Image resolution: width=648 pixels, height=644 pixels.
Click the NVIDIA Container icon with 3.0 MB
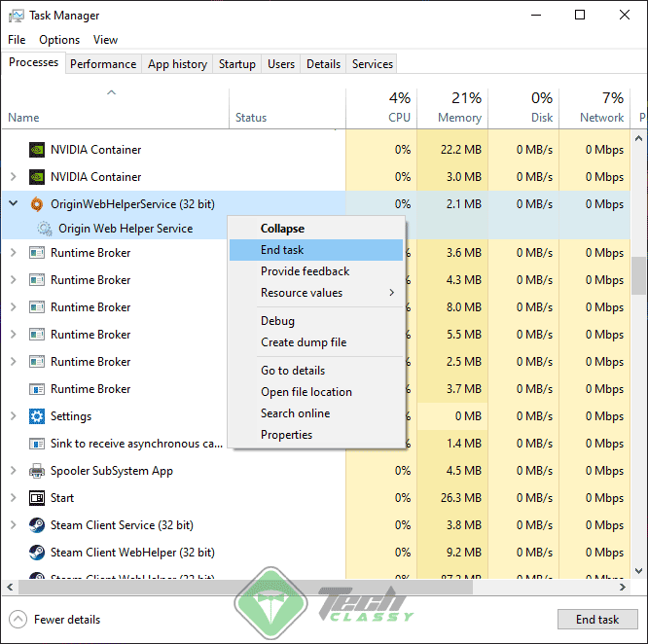click(37, 177)
